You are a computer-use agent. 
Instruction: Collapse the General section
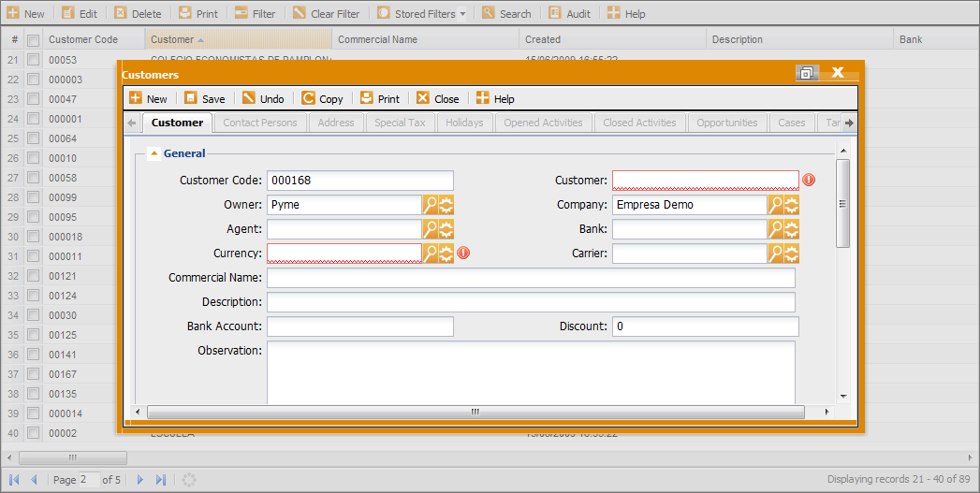pyautogui.click(x=154, y=153)
